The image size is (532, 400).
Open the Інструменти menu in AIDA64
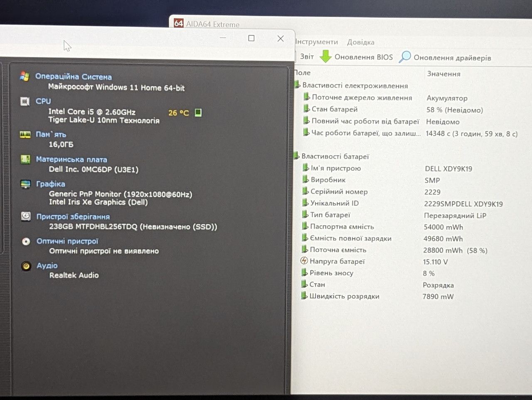(x=316, y=42)
